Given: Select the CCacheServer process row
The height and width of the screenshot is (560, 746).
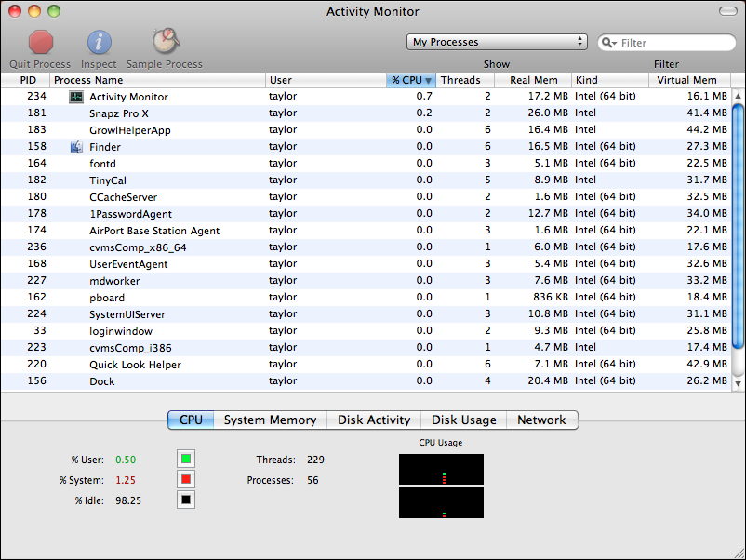Looking at the screenshot, I should 366,197.
